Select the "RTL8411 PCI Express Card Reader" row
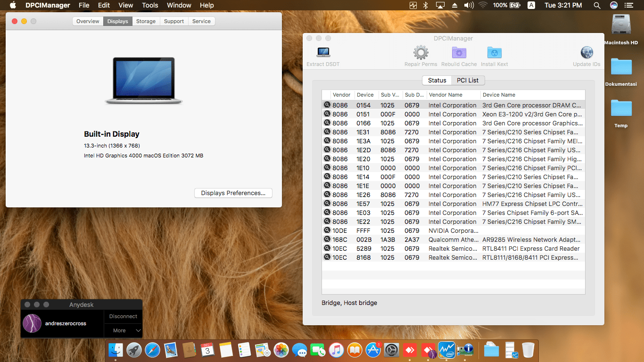 pyautogui.click(x=454, y=248)
